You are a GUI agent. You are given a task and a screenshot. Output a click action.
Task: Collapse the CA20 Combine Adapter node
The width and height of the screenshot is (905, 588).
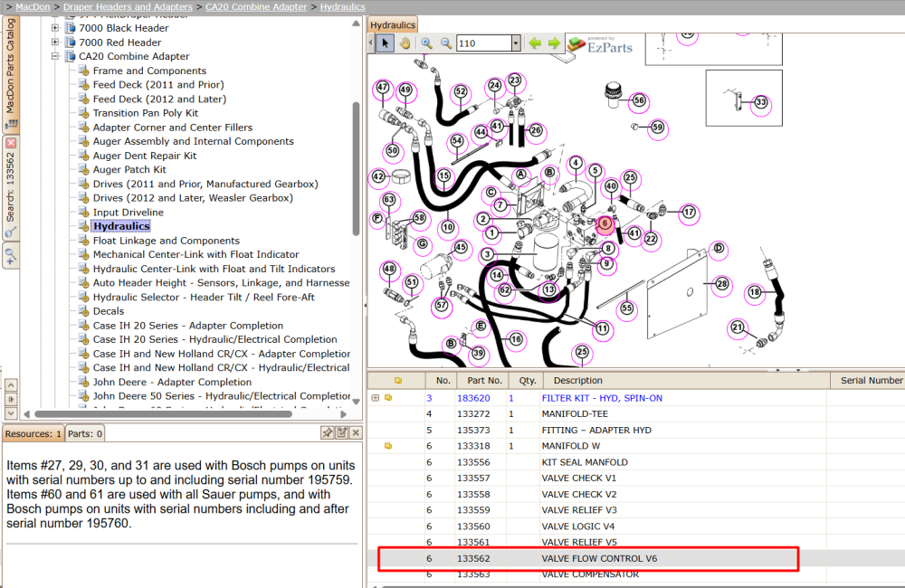[55, 56]
